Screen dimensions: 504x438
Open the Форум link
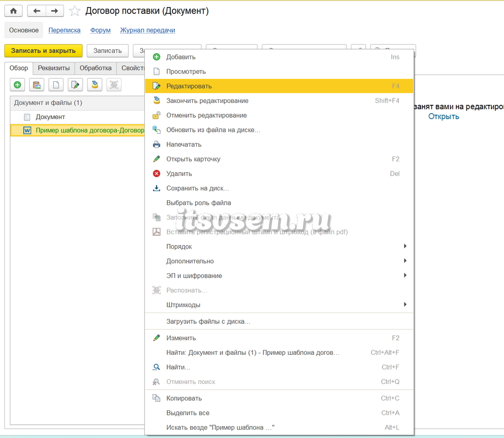100,30
